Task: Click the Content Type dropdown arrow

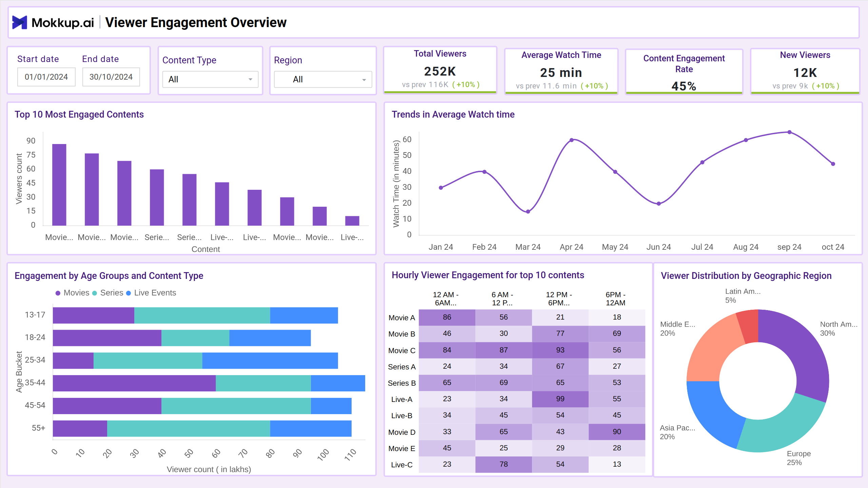Action: click(250, 79)
